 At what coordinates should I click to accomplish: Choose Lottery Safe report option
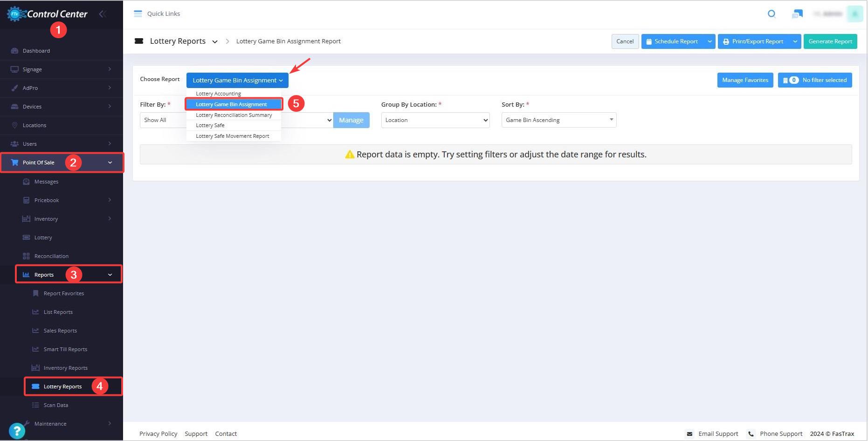[234, 125]
